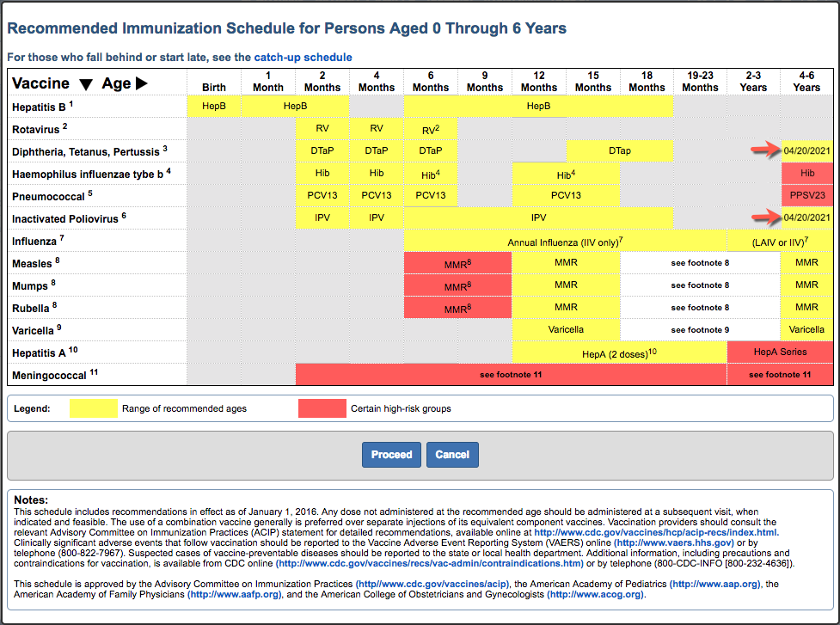
Task: Select the Hib cell in the 4 Months column
Action: pos(377,173)
